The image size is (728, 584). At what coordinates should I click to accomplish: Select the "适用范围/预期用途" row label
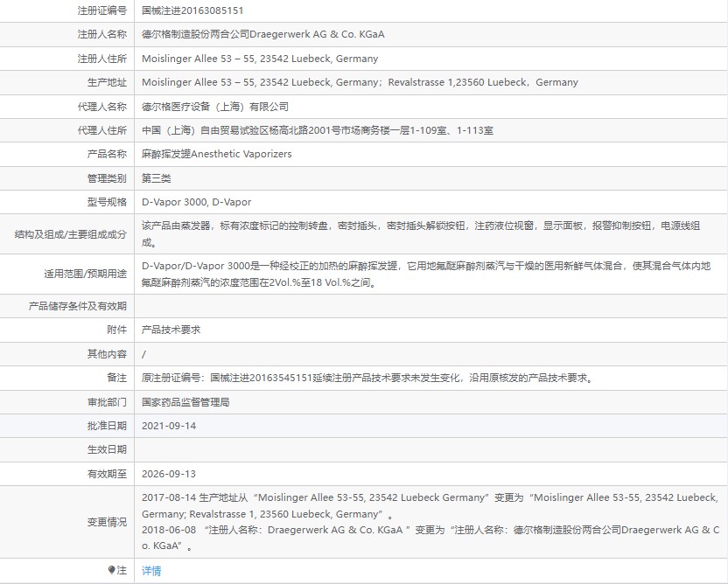86,274
